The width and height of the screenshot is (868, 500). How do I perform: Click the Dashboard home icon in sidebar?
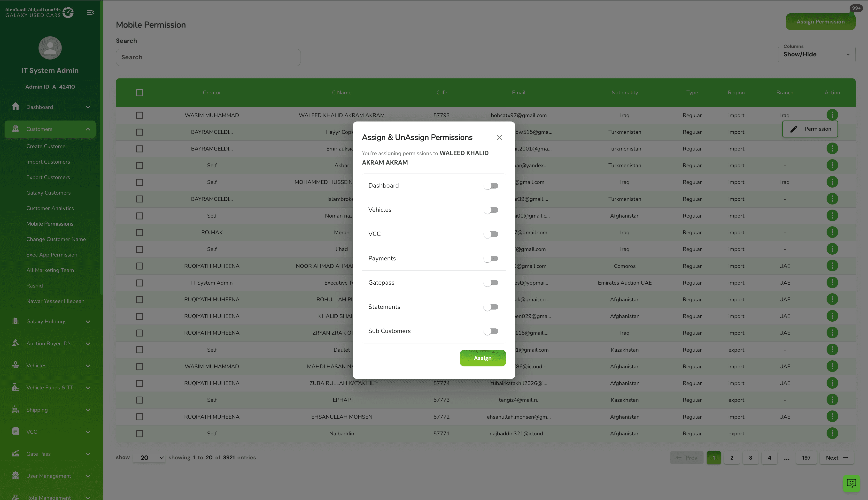click(x=15, y=106)
